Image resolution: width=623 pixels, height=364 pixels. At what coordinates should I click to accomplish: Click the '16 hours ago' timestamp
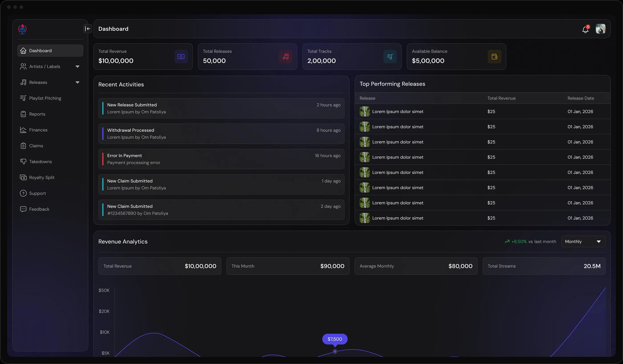328,156
